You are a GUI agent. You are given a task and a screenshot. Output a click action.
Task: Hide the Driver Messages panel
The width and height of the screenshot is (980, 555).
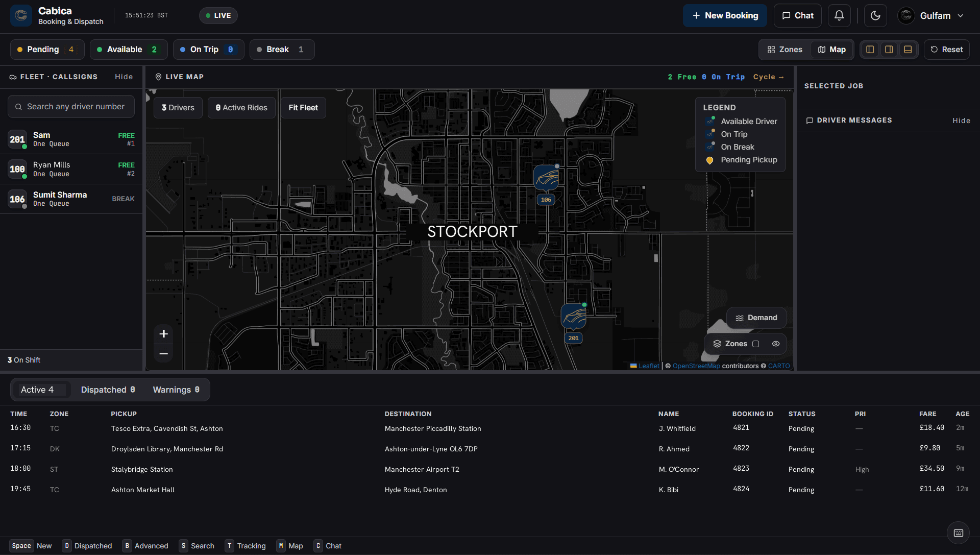pyautogui.click(x=961, y=120)
